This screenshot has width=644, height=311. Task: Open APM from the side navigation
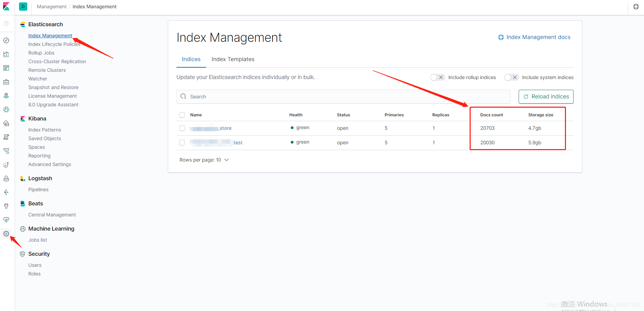pyautogui.click(x=6, y=151)
